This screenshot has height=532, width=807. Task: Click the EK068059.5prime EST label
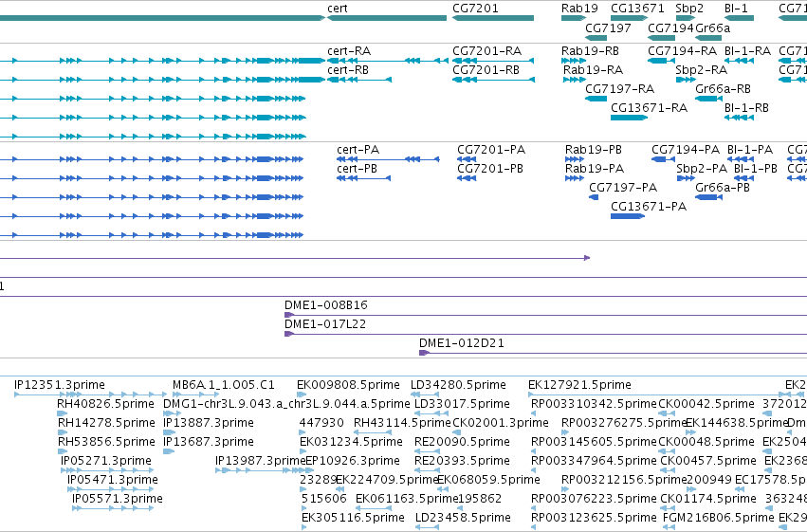pyautogui.click(x=488, y=480)
